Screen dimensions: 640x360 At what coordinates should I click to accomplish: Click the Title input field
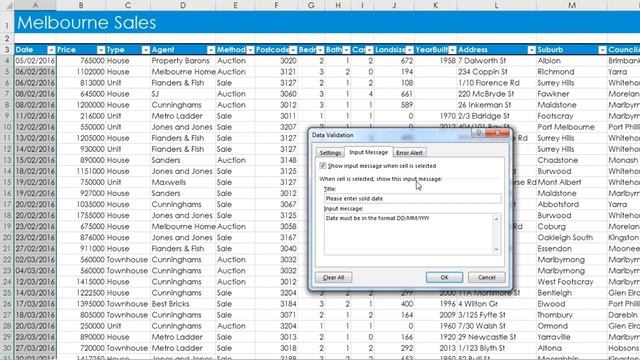(412, 198)
